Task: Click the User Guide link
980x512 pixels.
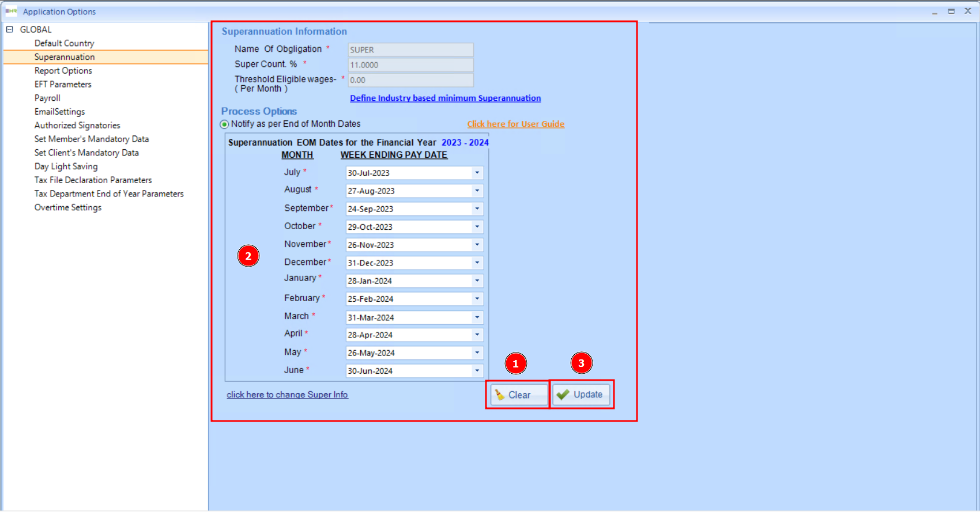Action: 515,124
